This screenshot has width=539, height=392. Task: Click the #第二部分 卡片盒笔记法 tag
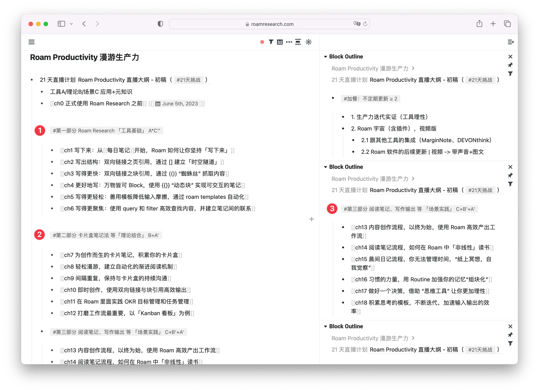pyautogui.click(x=106, y=235)
